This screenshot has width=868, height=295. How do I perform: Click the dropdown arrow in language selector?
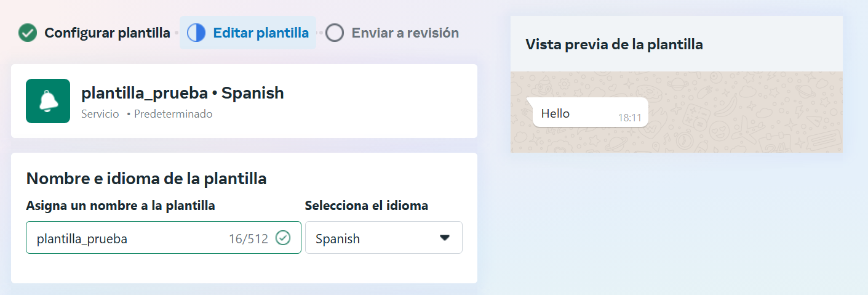pos(445,238)
